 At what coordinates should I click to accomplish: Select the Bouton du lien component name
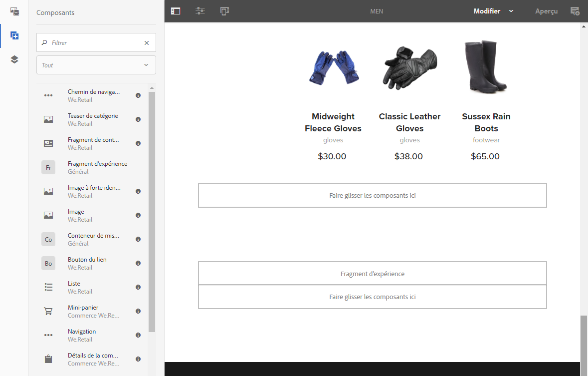click(x=87, y=260)
